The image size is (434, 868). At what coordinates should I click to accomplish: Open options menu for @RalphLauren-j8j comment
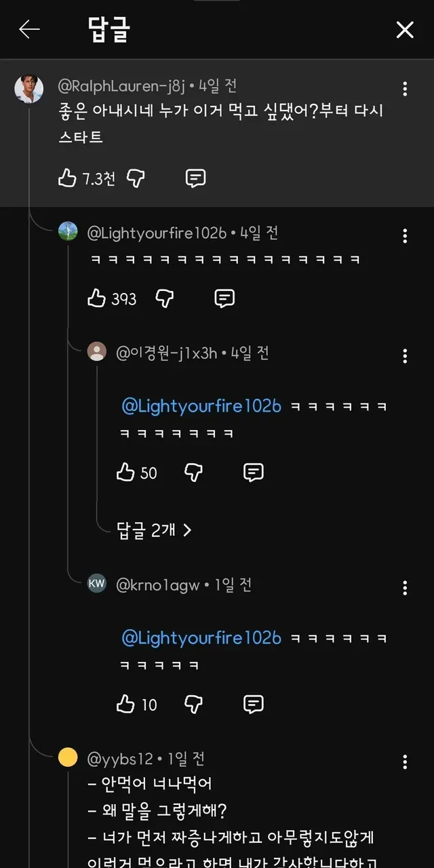(405, 89)
